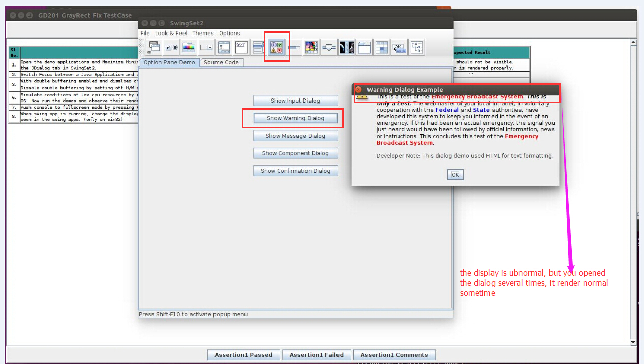
Task: Click the Show Confirmation Dialog button
Action: coord(295,171)
